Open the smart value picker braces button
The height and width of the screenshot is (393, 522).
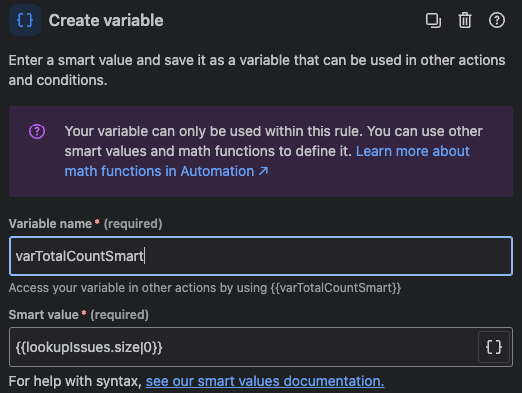click(x=494, y=347)
